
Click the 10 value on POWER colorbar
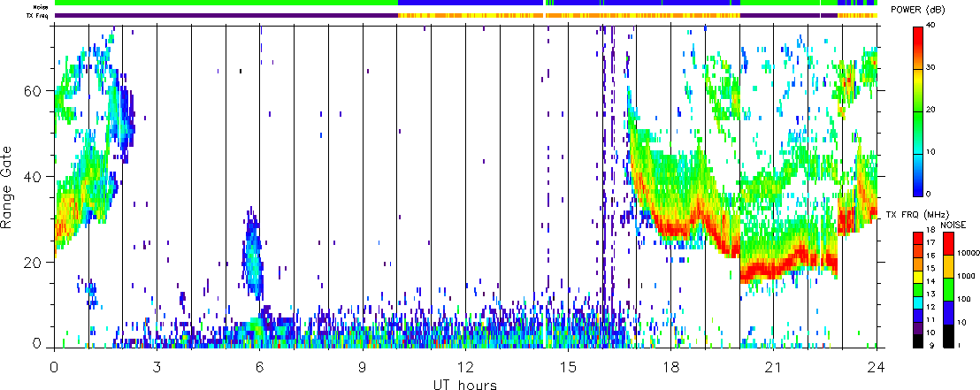[x=932, y=151]
